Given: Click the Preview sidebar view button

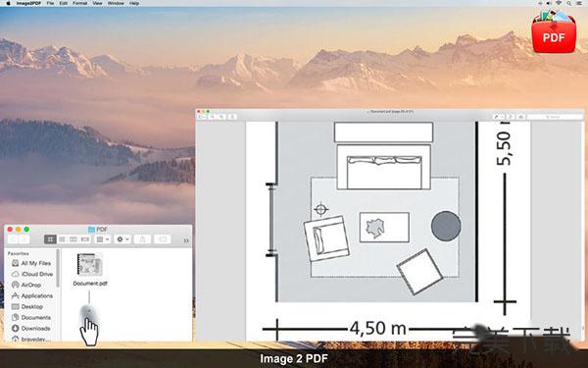Looking at the screenshot, I should pos(202,117).
